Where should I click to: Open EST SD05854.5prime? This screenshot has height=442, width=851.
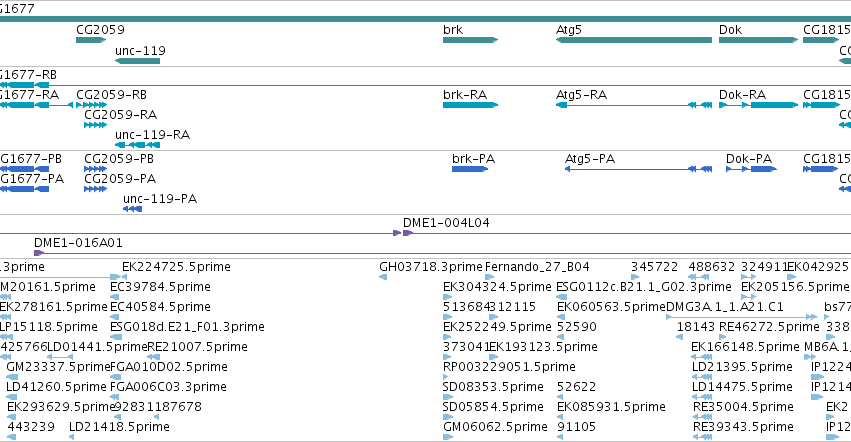(x=448, y=418)
